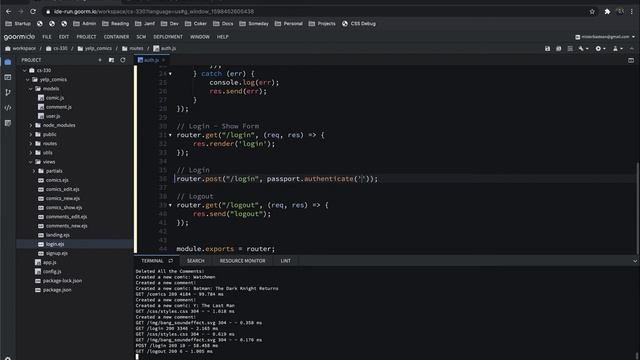Open the FILE menu
Screen dimensions: 640x360
click(47, 37)
